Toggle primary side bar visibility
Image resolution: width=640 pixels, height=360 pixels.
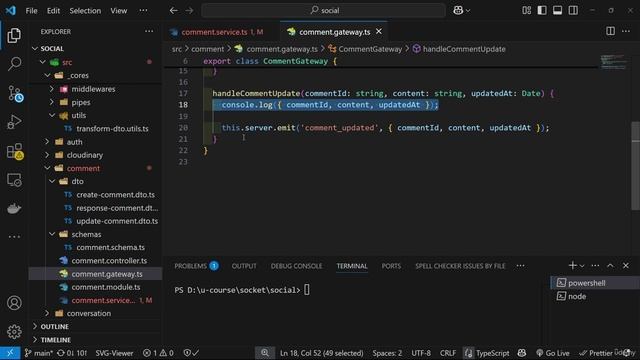pos(542,11)
